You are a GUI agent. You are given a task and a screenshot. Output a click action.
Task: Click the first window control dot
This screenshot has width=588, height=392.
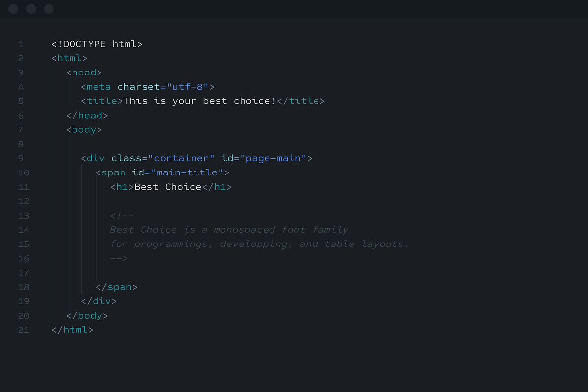click(x=14, y=9)
